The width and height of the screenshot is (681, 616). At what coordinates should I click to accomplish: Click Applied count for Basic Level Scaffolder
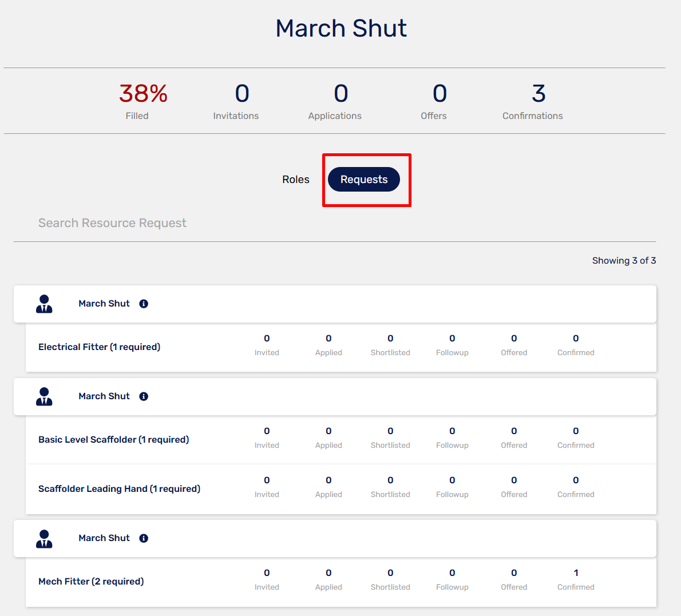point(329,438)
